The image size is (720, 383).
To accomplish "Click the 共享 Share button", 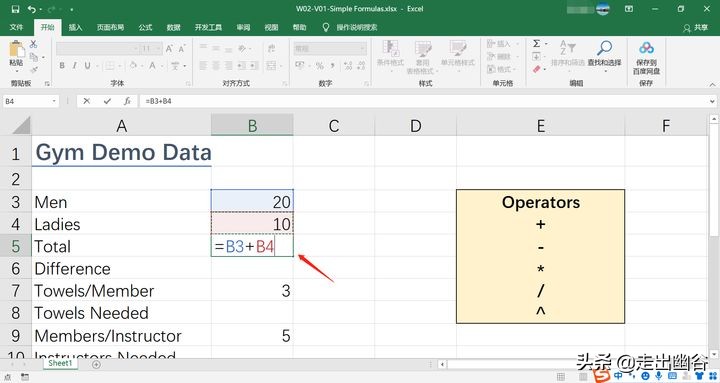I will (696, 28).
